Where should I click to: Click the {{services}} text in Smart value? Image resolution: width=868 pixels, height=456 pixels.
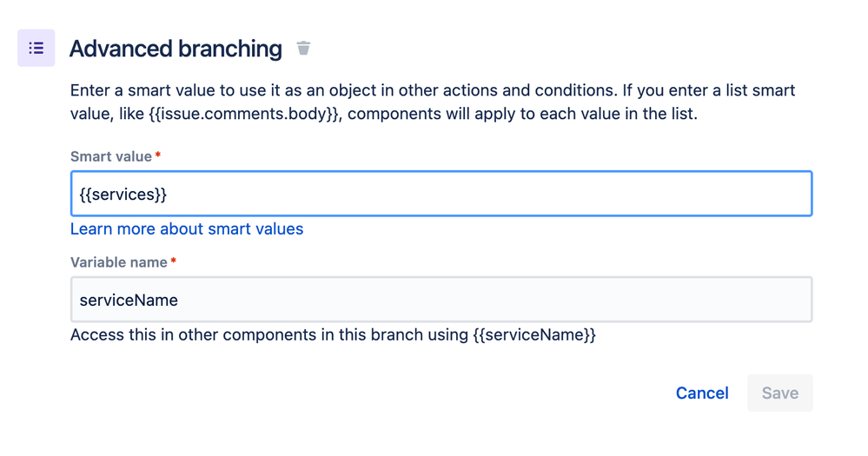pyautogui.click(x=123, y=195)
